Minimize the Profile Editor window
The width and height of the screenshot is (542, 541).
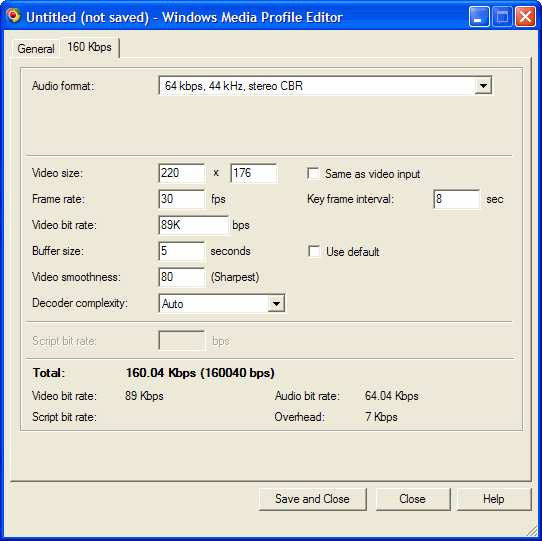479,17
